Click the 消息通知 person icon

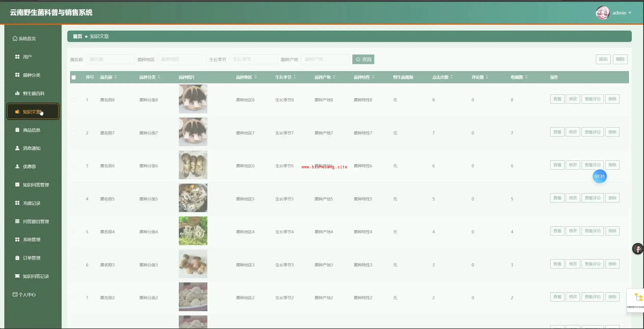[x=17, y=148]
